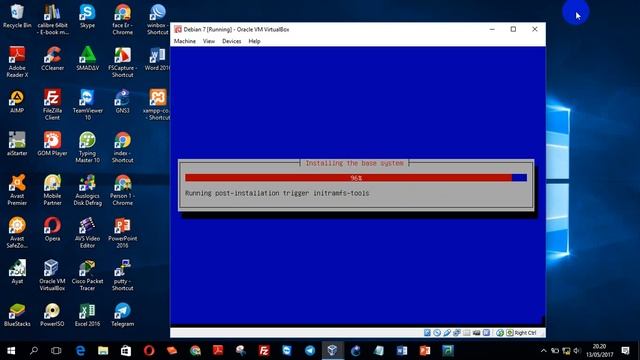
Task: Click the 'Installing the base system' dialog title
Action: click(x=354, y=163)
